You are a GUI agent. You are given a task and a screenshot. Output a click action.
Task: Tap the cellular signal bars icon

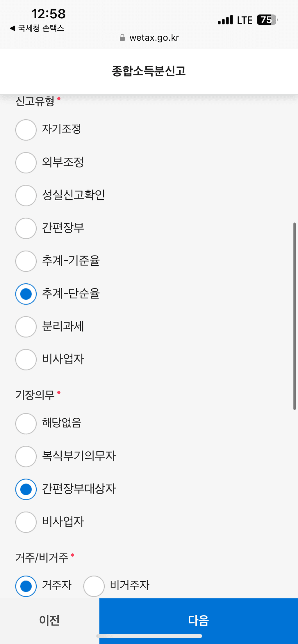pyautogui.click(x=225, y=20)
